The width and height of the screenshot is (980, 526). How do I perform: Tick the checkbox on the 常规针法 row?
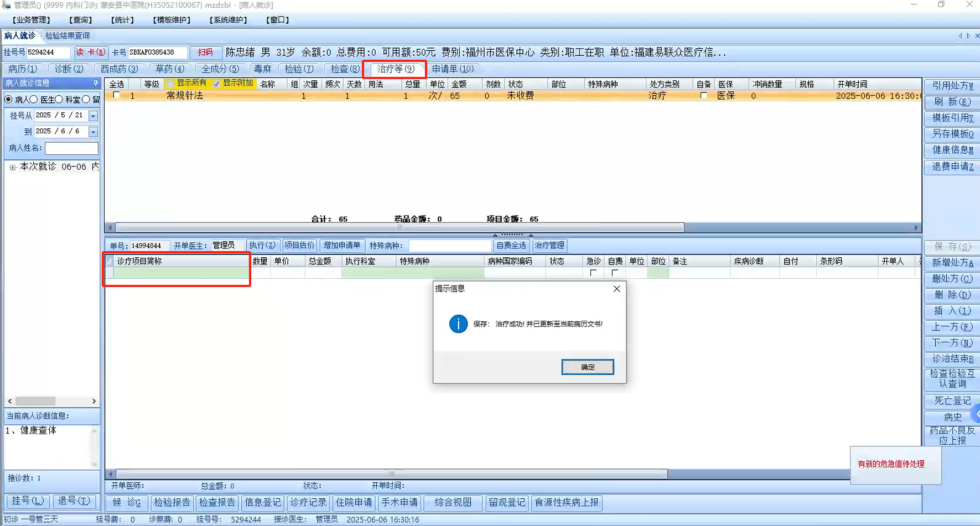tap(116, 95)
